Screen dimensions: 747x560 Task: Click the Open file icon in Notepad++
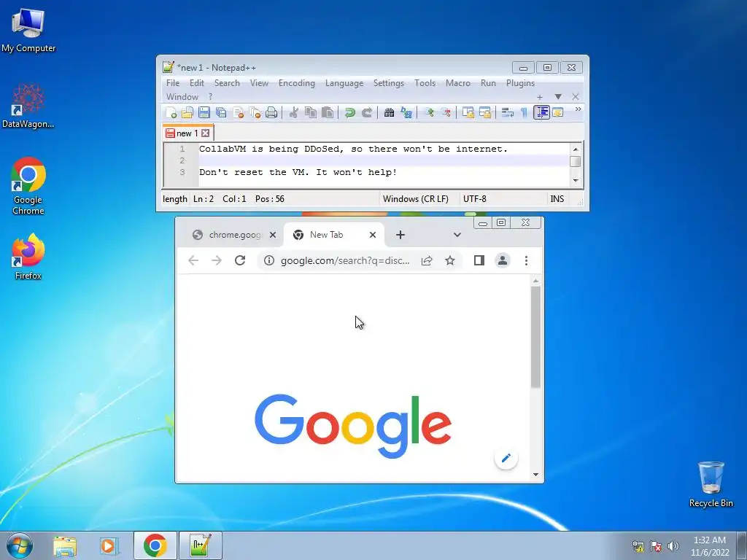(x=187, y=112)
